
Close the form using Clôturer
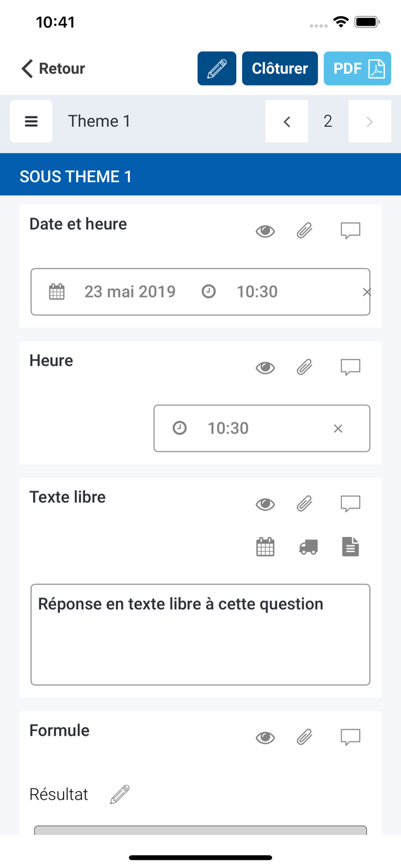point(279,68)
